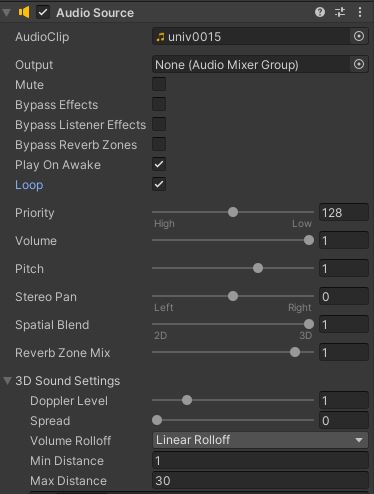This screenshot has width=374, height=494.
Task: Click the Priority slider handle
Action: pos(233,212)
